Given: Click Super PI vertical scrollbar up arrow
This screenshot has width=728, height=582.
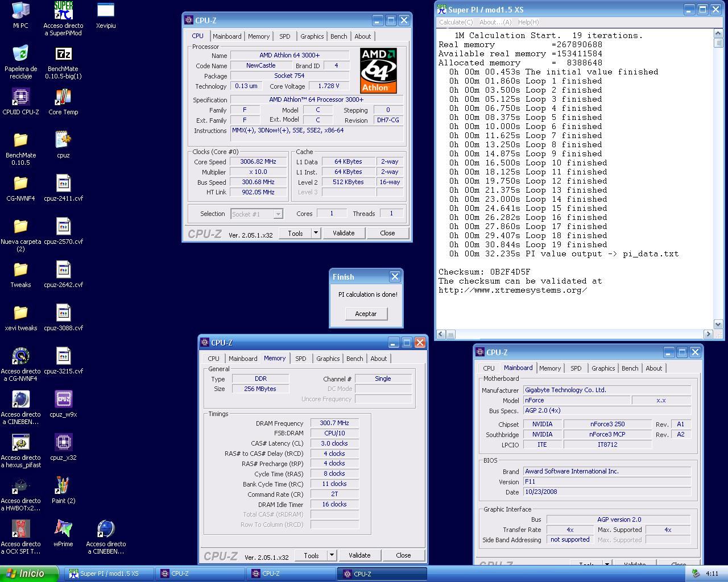Looking at the screenshot, I should pos(718,34).
